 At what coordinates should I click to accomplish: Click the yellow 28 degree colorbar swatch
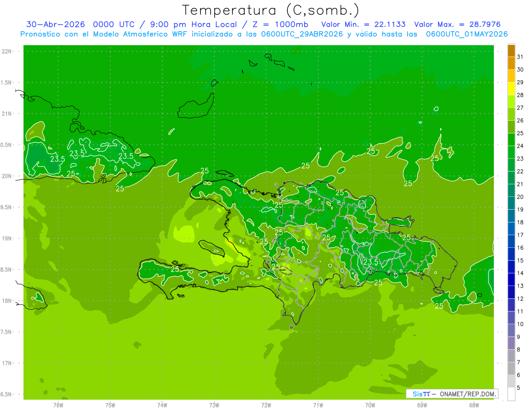pyautogui.click(x=511, y=89)
